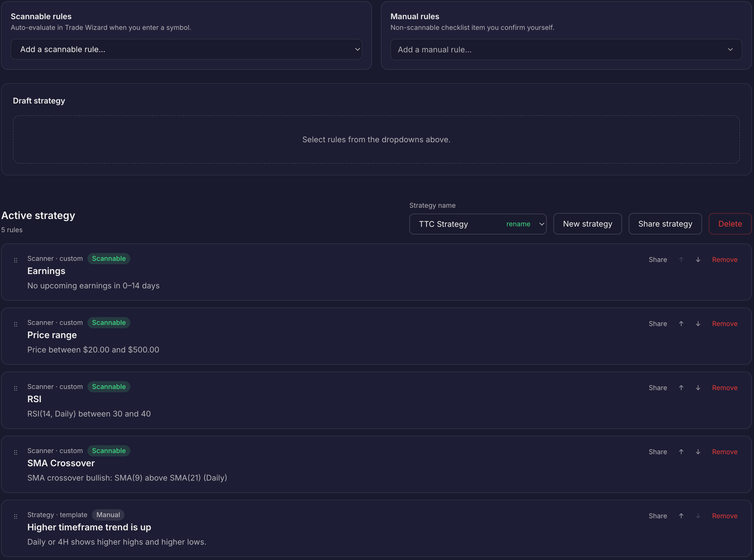Grab the RSI rule drag handle
This screenshot has height=560, width=754.
coord(16,388)
